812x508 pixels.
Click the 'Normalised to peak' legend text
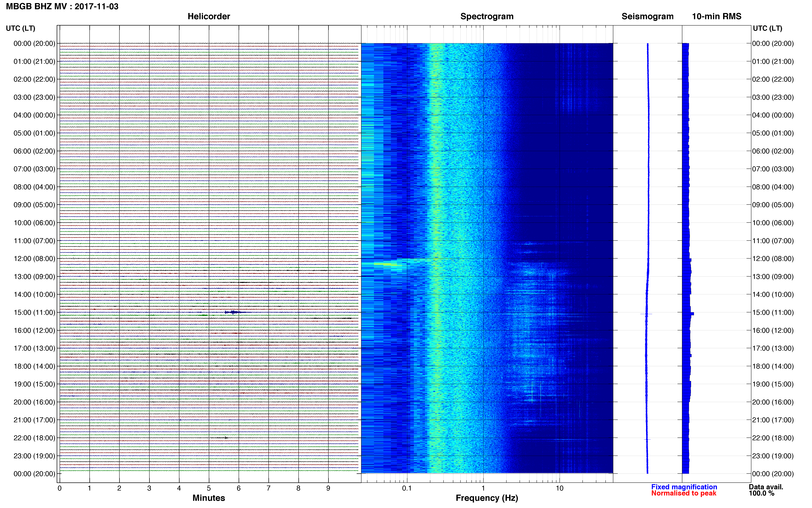684,493
